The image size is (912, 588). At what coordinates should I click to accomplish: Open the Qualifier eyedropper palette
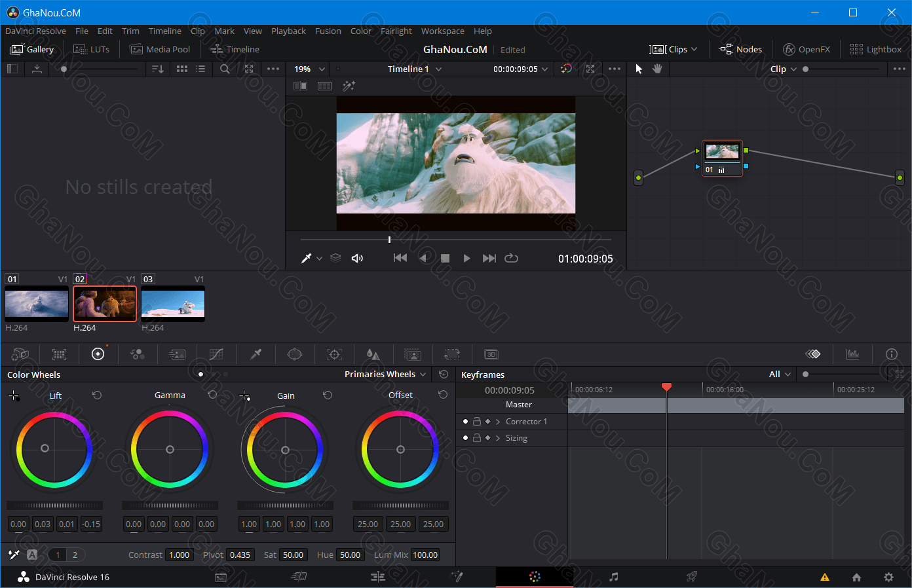pyautogui.click(x=256, y=354)
